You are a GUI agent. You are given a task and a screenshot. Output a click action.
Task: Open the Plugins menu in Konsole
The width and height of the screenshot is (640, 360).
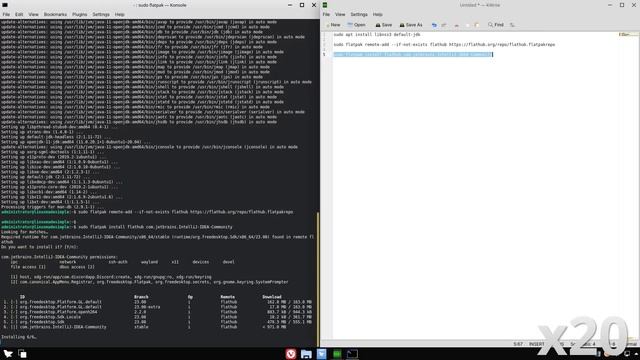click(x=80, y=14)
